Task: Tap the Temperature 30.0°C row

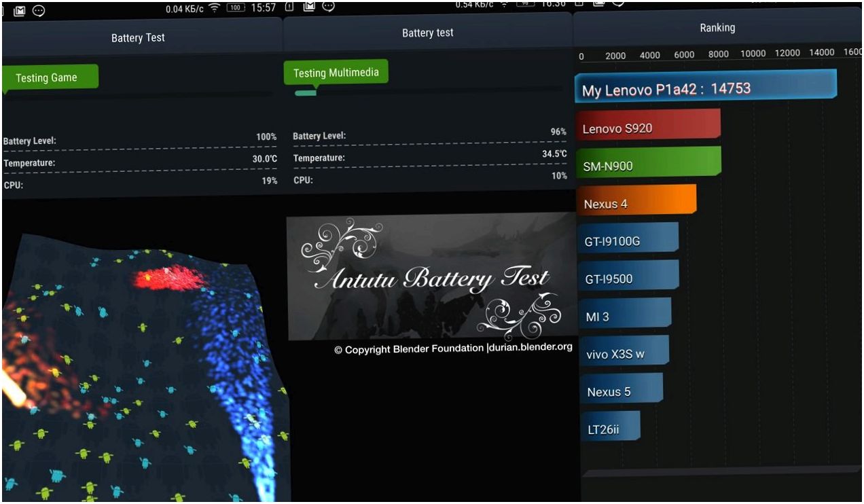Action: click(x=140, y=162)
